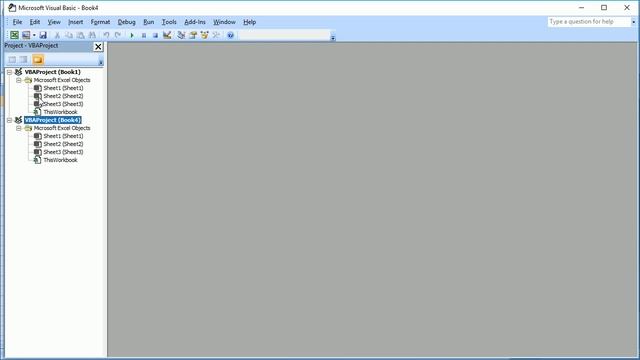Click the Redo arrow icon
This screenshot has width=640, height=360.
pos(118,36)
